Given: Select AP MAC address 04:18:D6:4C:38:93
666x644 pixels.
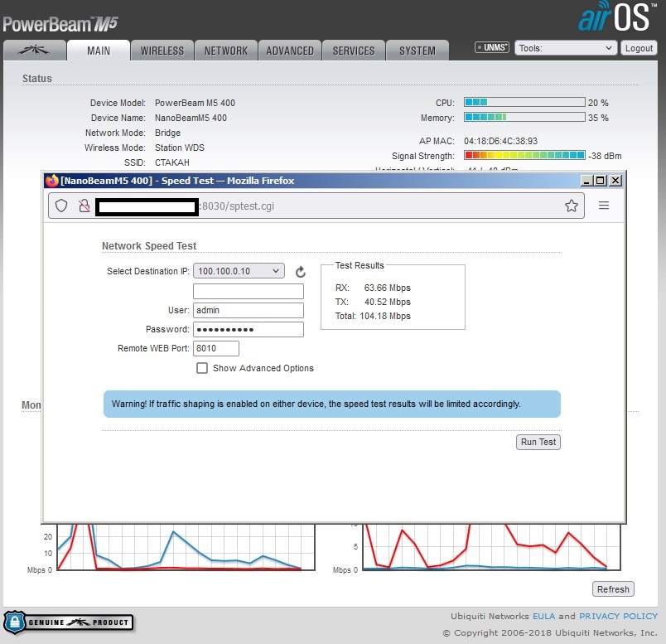Looking at the screenshot, I should pos(501,141).
